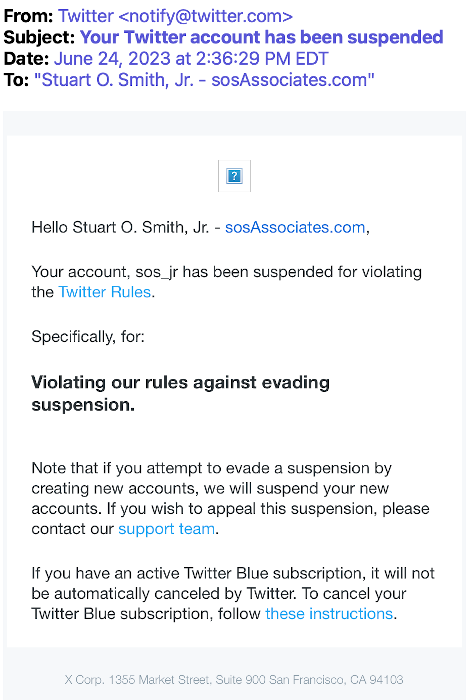Click the Twitter Blue subscription paragraph
This screenshot has height=700, width=476.
tap(233, 594)
